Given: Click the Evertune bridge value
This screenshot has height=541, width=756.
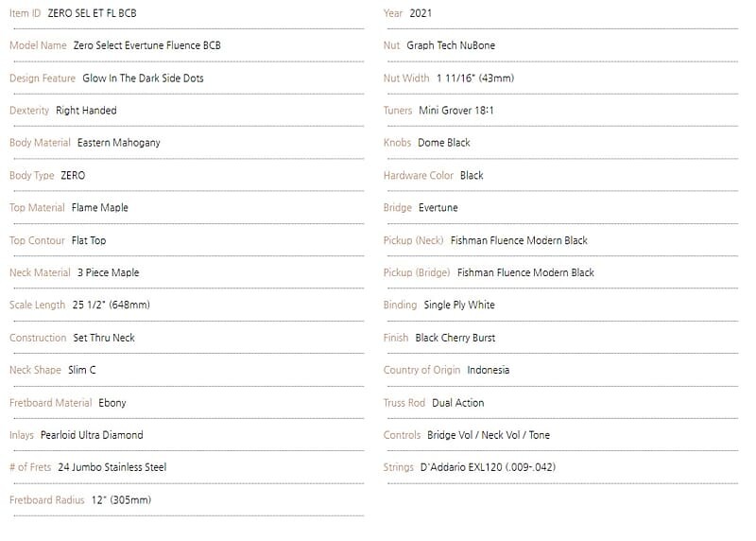Looking at the screenshot, I should [x=438, y=208].
